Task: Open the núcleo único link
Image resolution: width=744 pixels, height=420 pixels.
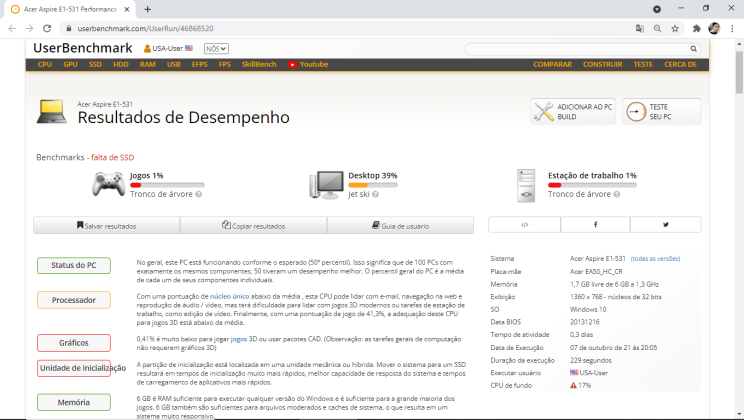Action: pyautogui.click(x=229, y=297)
